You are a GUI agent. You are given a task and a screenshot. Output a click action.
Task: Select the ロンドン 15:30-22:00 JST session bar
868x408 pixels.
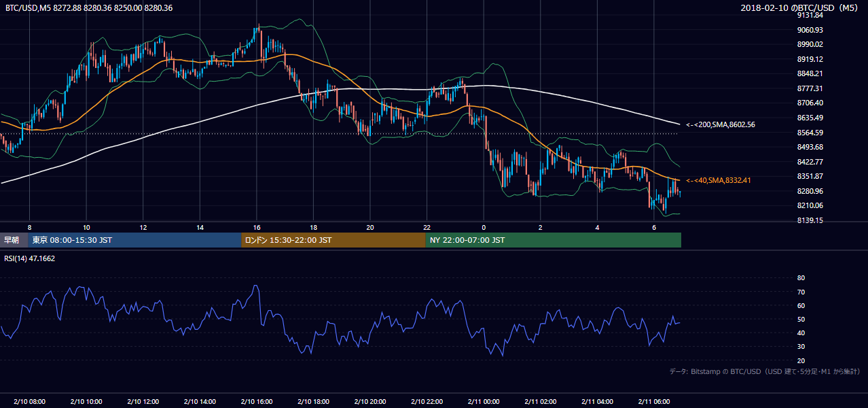tap(333, 240)
